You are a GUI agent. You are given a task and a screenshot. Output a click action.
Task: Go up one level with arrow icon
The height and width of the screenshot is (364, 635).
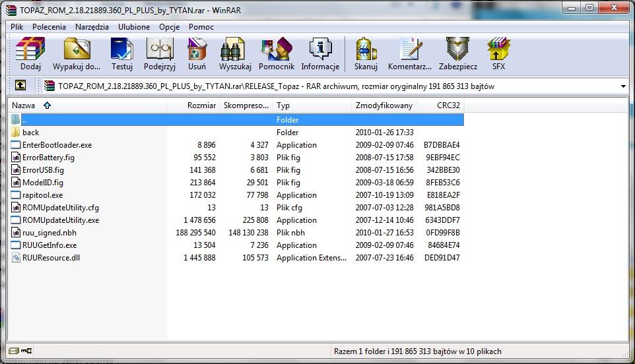20,85
